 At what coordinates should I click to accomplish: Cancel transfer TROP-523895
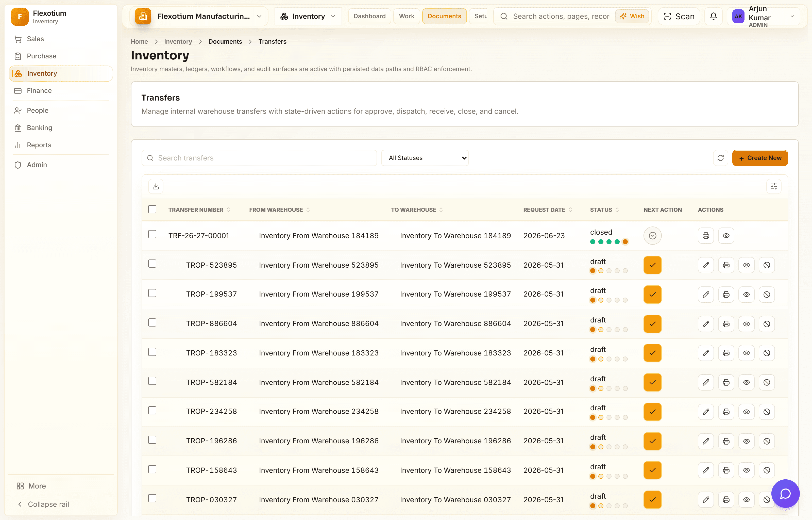click(x=767, y=265)
